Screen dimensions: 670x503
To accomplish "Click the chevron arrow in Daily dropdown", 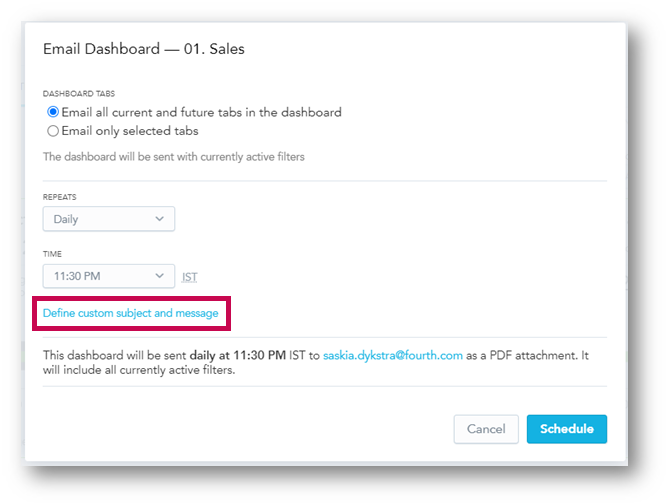I will click(x=159, y=219).
